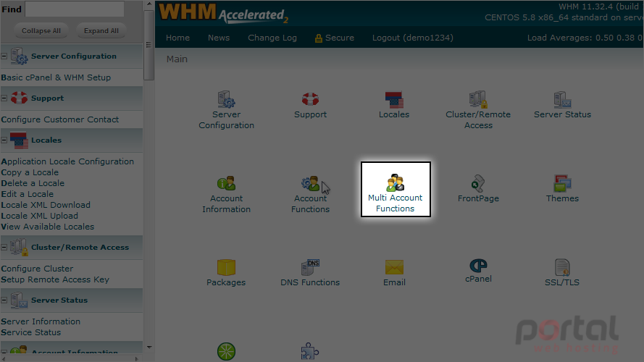
Task: Open Edit a Locale link
Action: click(27, 194)
